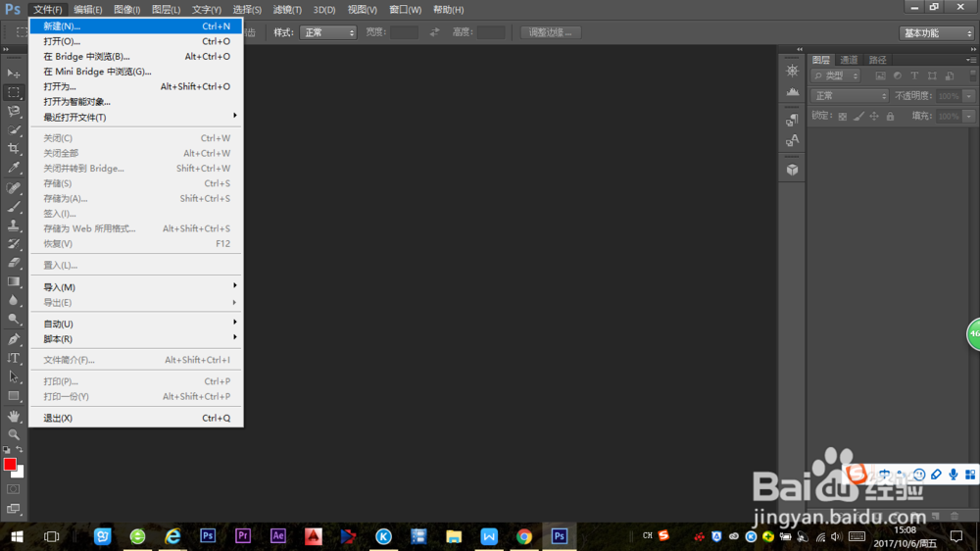Click the pixel layer filter icon
980x551 pixels.
(880, 75)
